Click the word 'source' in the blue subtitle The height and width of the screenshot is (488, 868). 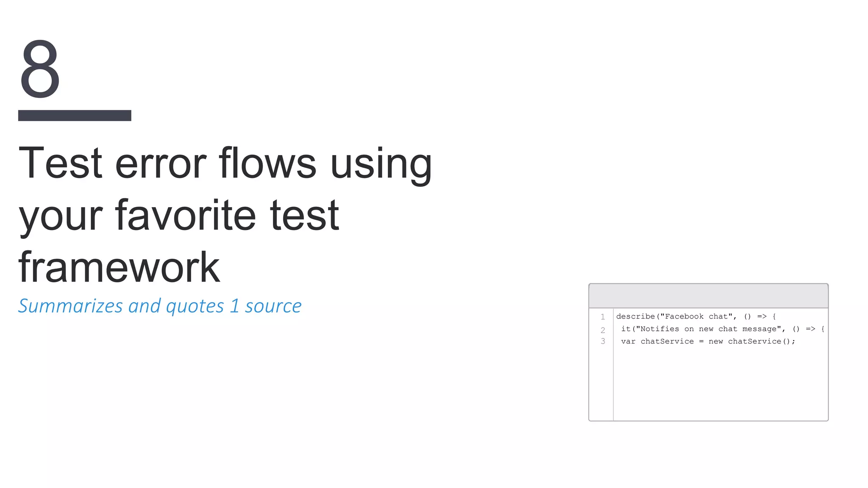click(x=273, y=306)
